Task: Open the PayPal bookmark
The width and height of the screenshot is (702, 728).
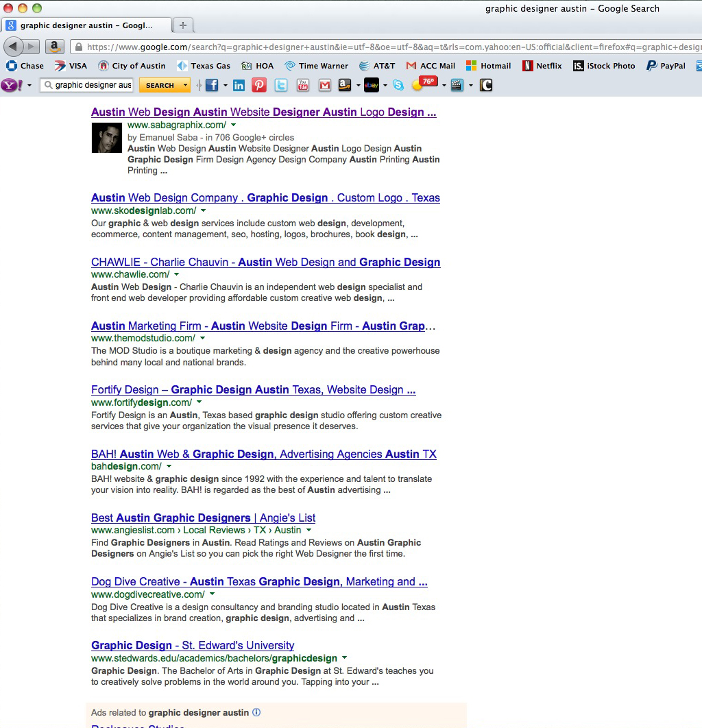Action: point(666,66)
